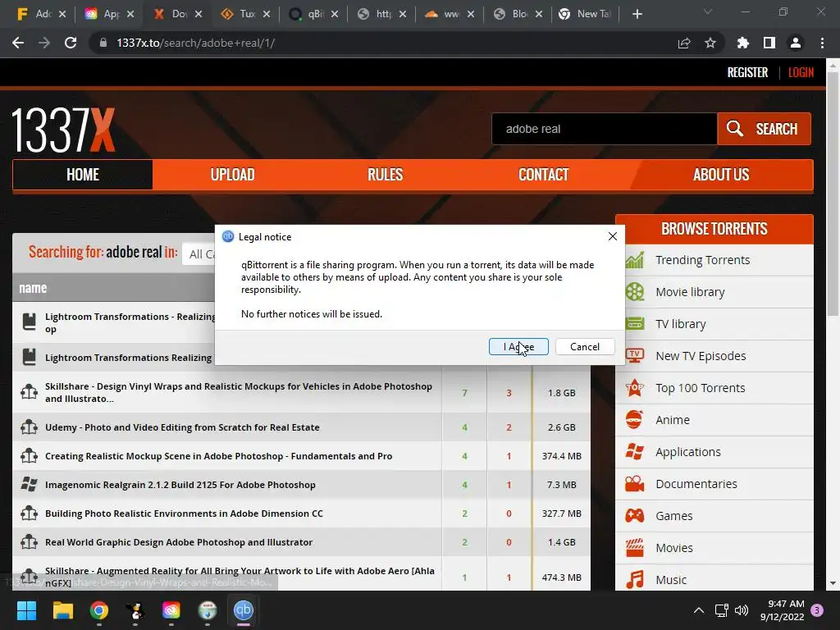
Task: Click the book icon beside first Lightroom row
Action: tap(29, 322)
